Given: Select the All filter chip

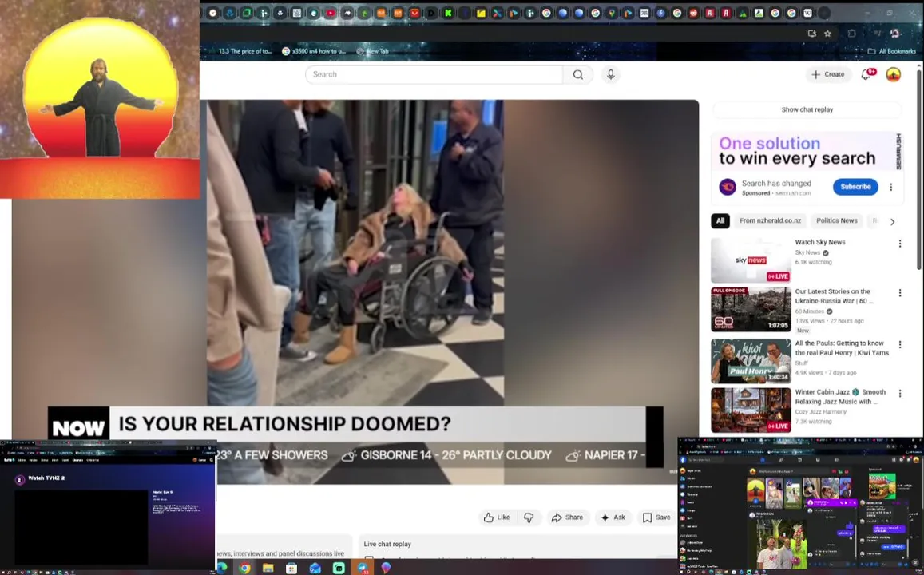Looking at the screenshot, I should 720,221.
